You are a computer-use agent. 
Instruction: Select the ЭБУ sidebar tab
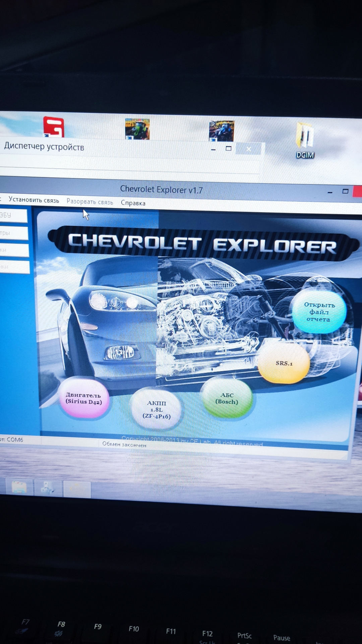(x=13, y=215)
